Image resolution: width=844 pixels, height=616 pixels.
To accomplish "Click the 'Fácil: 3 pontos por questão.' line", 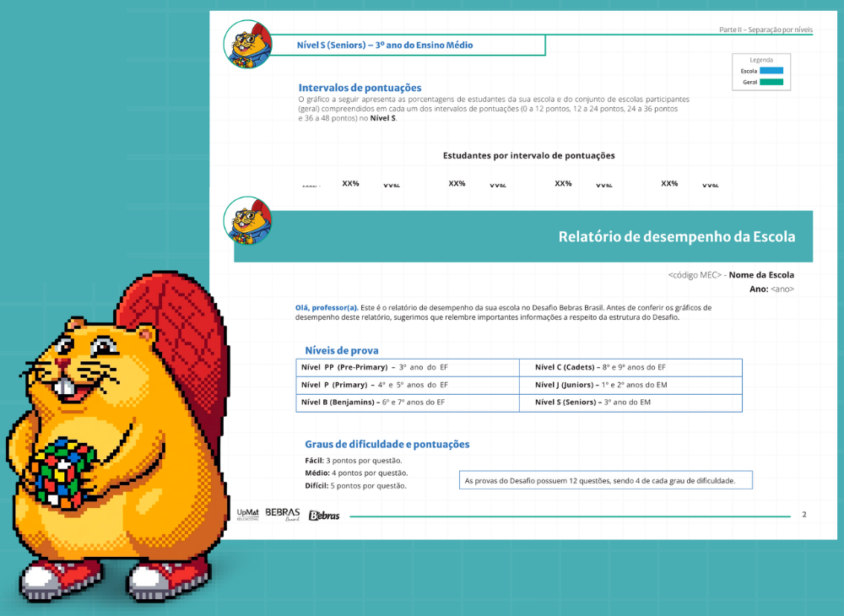I will [353, 461].
